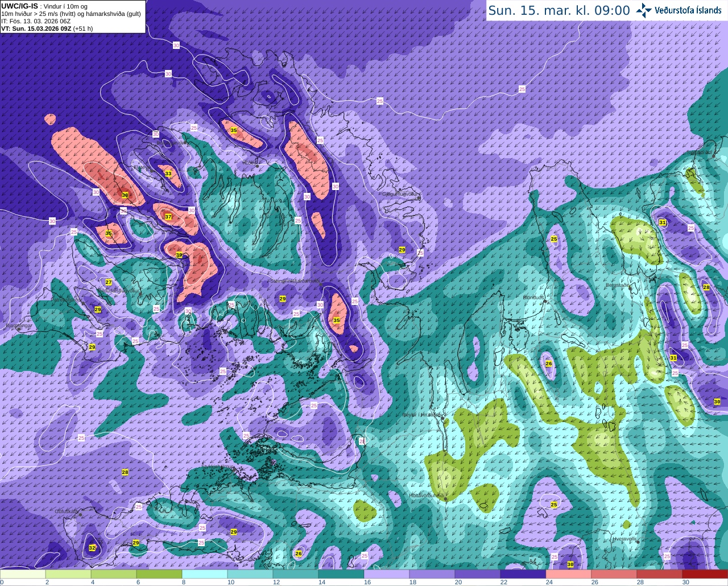Click the 26–28 m/s coral legend swatch

(x=614, y=574)
